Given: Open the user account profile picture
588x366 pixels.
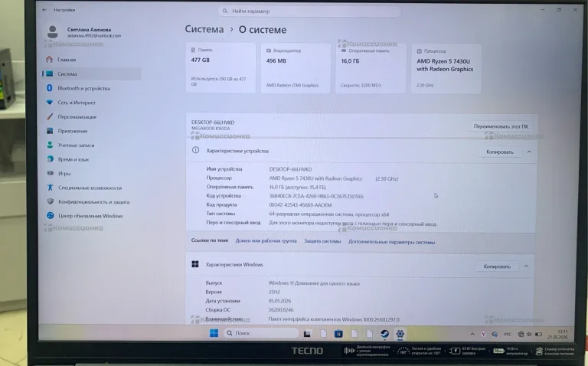Looking at the screenshot, I should 53,32.
